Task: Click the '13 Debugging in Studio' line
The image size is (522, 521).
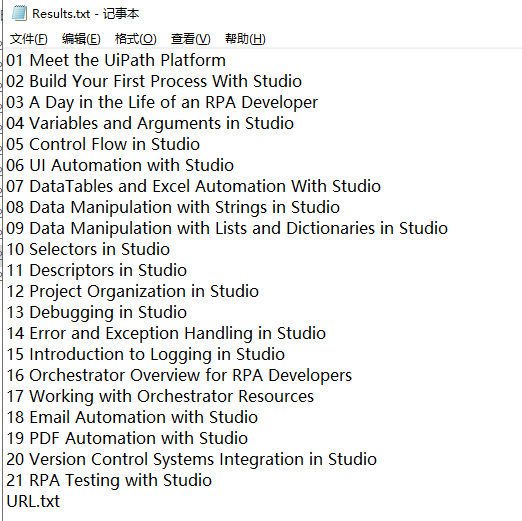Action: [x=97, y=312]
